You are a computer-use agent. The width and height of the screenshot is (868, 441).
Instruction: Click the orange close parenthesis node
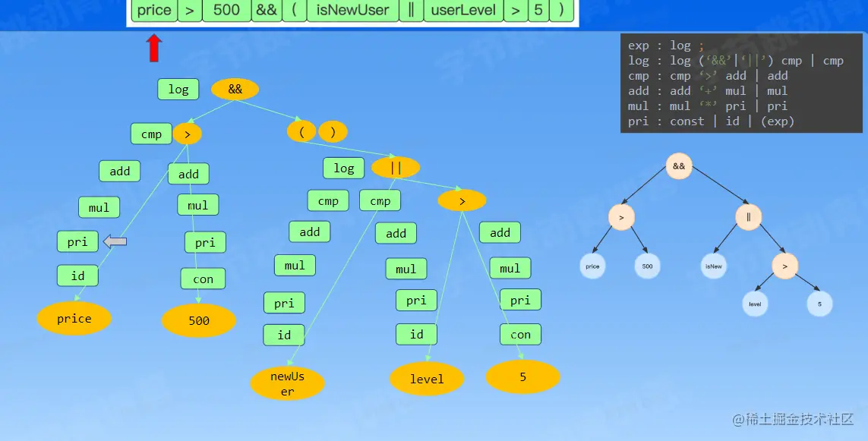pos(333,131)
